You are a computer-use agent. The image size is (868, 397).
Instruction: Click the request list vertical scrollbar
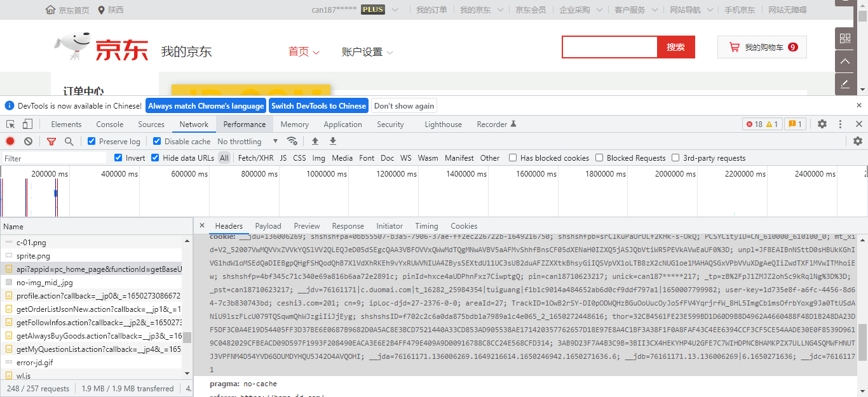coord(187,308)
